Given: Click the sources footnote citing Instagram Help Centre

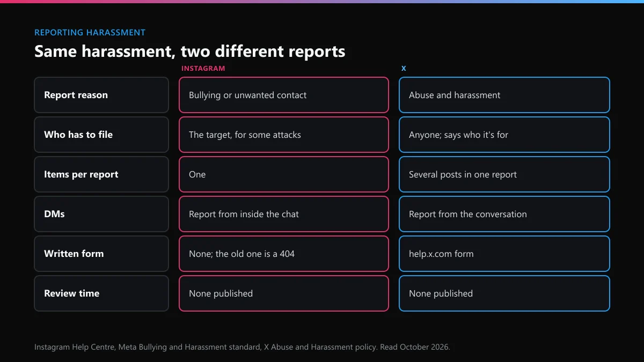Looking at the screenshot, I should 242,347.
